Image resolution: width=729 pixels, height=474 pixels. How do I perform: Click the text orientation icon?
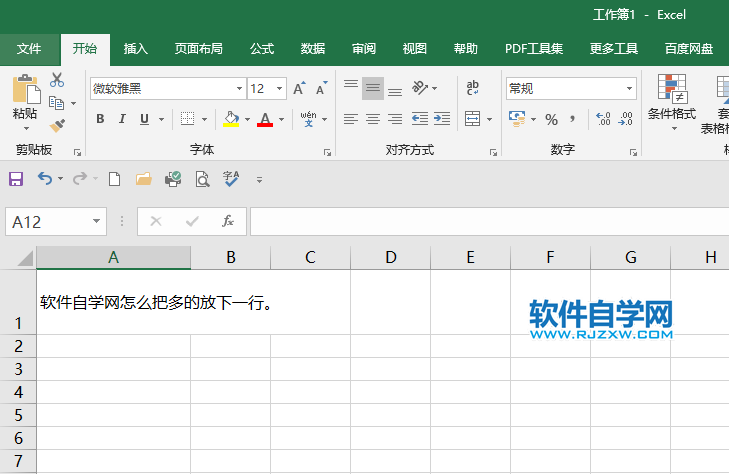point(420,87)
